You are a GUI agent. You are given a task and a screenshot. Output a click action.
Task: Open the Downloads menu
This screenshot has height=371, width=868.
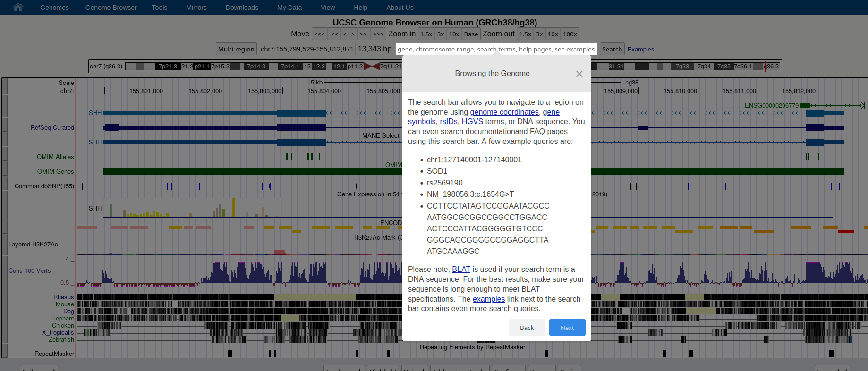(242, 8)
